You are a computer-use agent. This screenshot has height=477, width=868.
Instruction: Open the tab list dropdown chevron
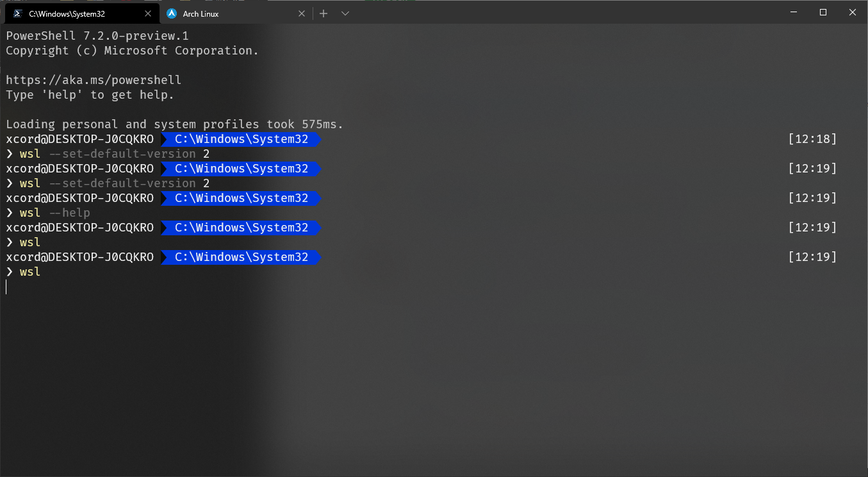(345, 13)
